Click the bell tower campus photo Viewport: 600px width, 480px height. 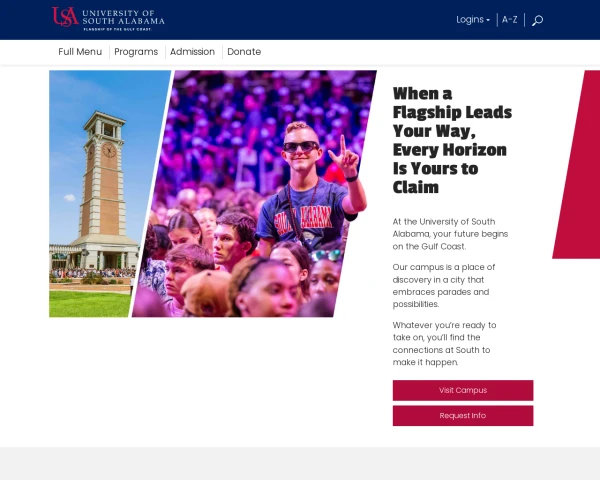(x=101, y=193)
